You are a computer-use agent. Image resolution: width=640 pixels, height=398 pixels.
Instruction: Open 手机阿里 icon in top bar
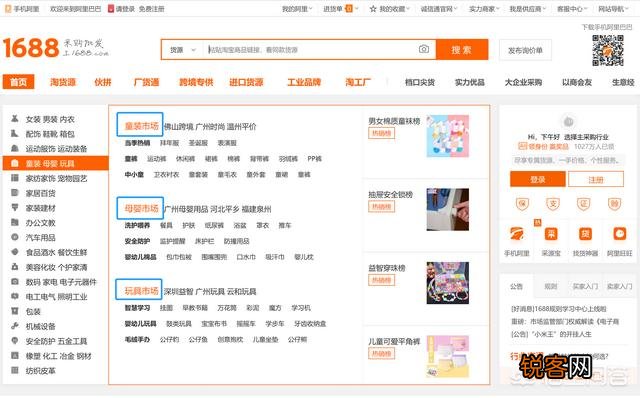pos(8,9)
